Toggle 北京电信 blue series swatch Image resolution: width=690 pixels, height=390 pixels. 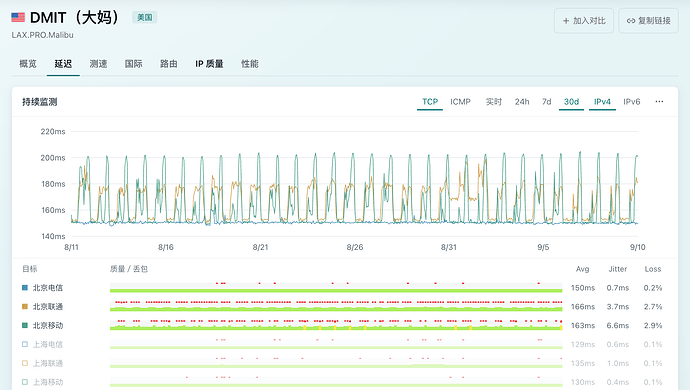25,288
